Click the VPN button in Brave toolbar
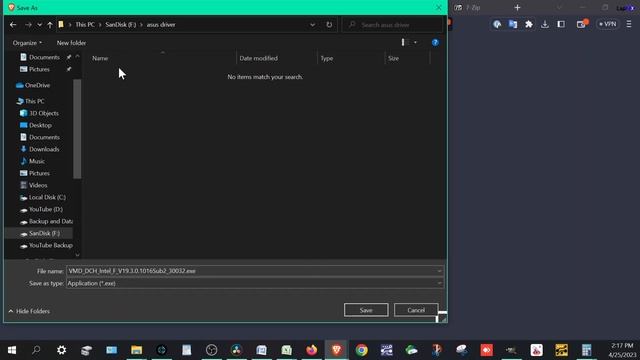The image size is (640, 360). pyautogui.click(x=607, y=24)
